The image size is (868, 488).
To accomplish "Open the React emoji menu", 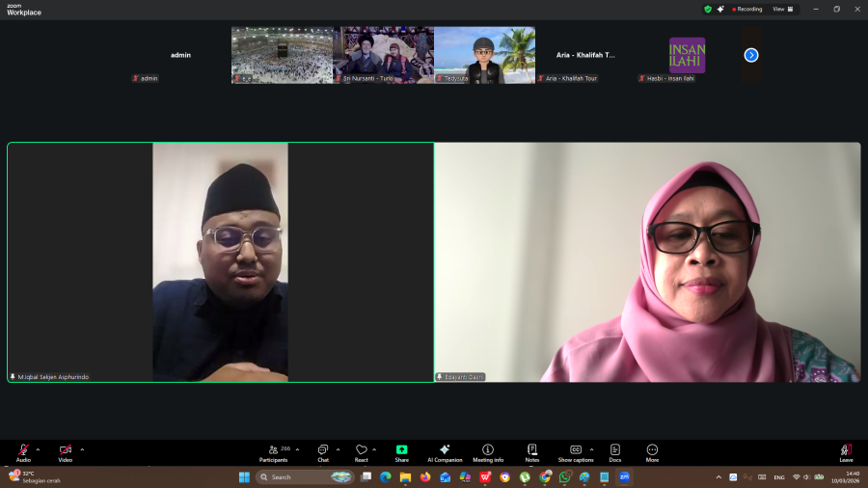I will tap(361, 450).
